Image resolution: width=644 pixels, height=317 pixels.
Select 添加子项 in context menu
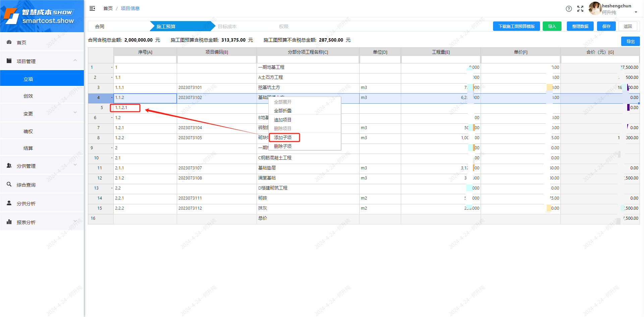coord(283,138)
